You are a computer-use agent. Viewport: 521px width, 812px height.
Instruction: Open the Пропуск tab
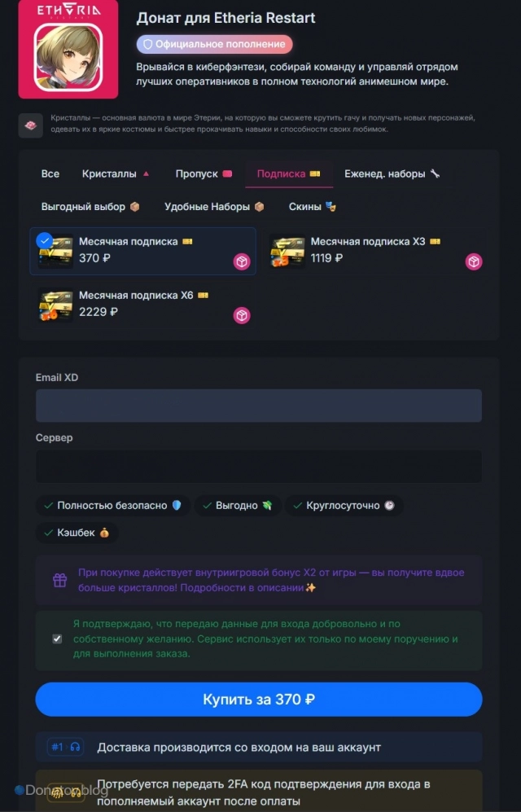[x=204, y=174]
